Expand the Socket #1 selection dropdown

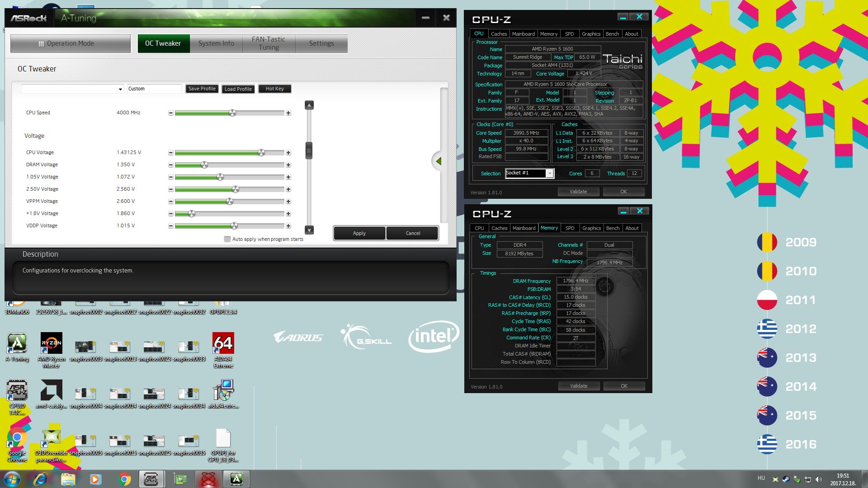550,174
